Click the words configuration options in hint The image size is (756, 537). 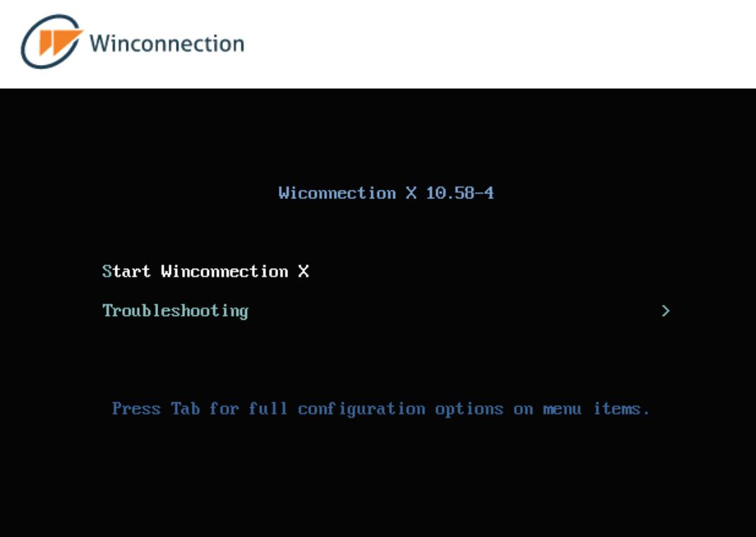tap(401, 409)
